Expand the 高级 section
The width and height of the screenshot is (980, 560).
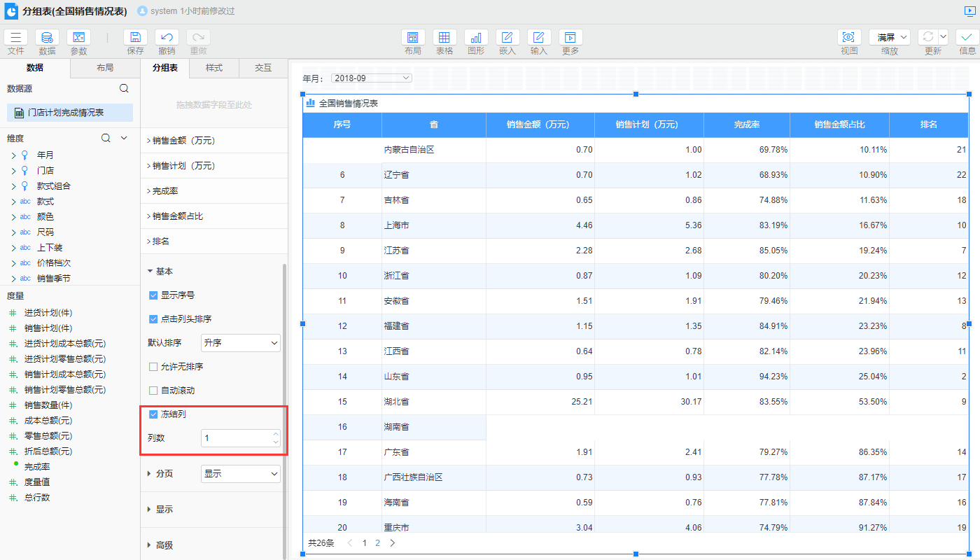(164, 545)
